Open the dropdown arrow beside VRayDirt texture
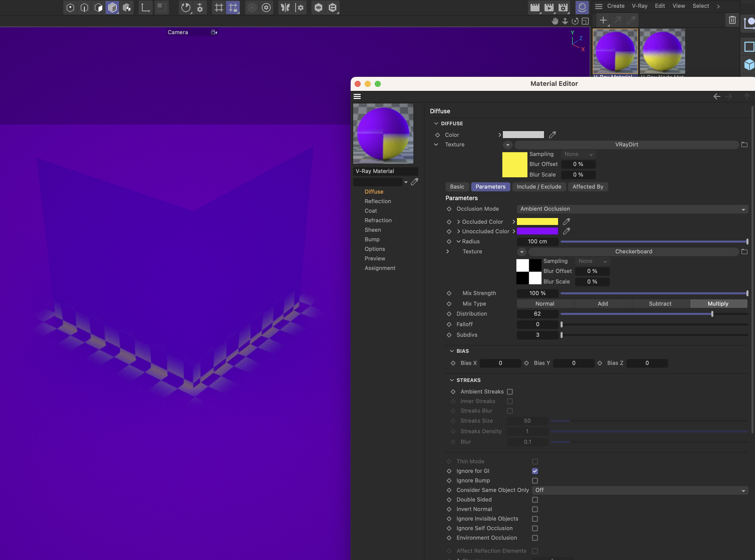Viewport: 755px width, 560px height. tap(508, 145)
